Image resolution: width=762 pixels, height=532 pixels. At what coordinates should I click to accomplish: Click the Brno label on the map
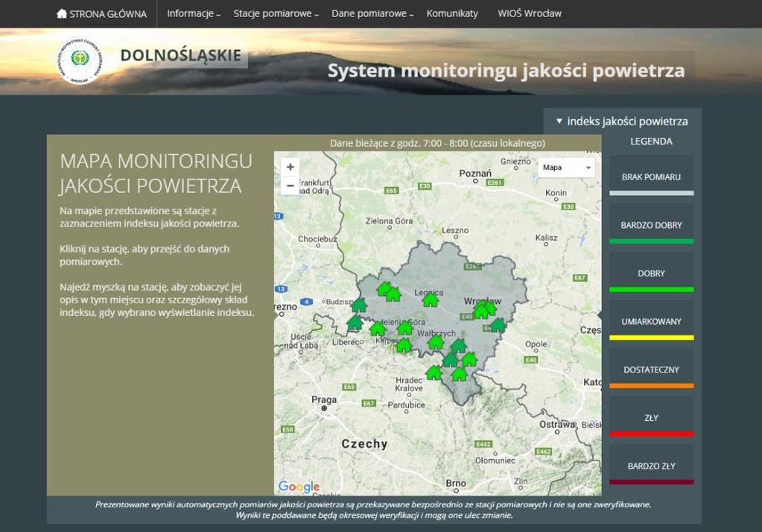point(456,483)
